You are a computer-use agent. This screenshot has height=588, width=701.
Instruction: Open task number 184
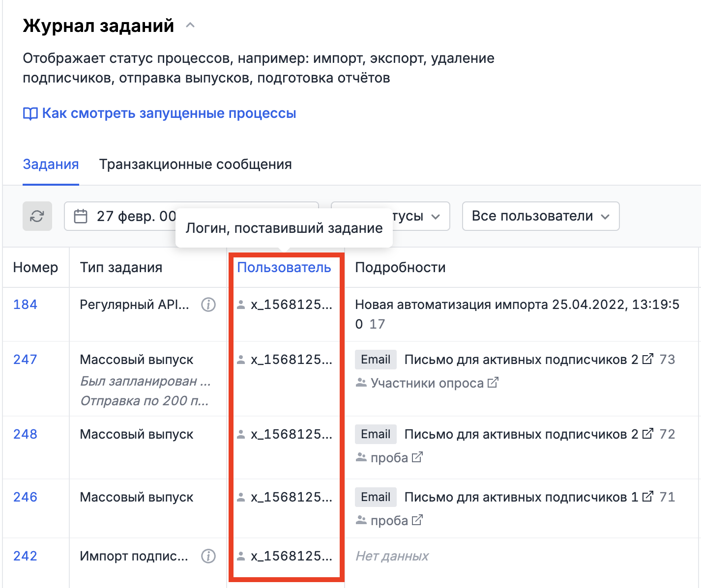25,305
